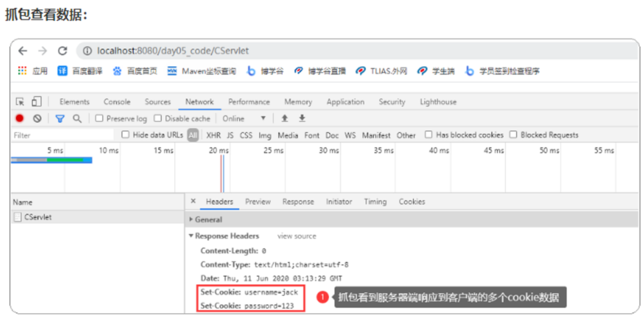
Task: Switch to the Response details tab
Action: pos(298,202)
